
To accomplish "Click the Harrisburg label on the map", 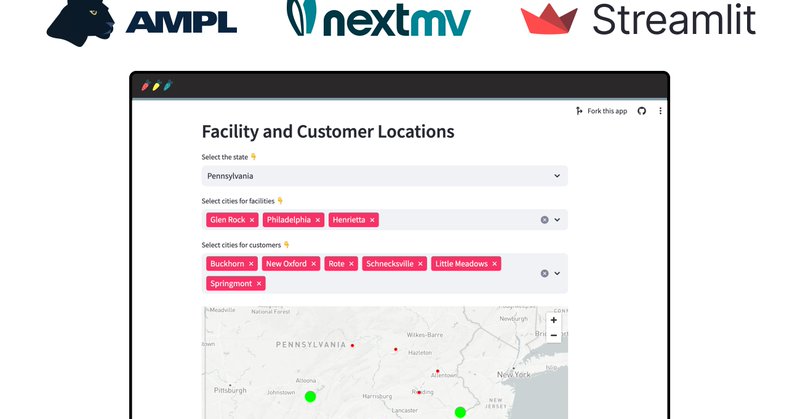I will click(377, 396).
